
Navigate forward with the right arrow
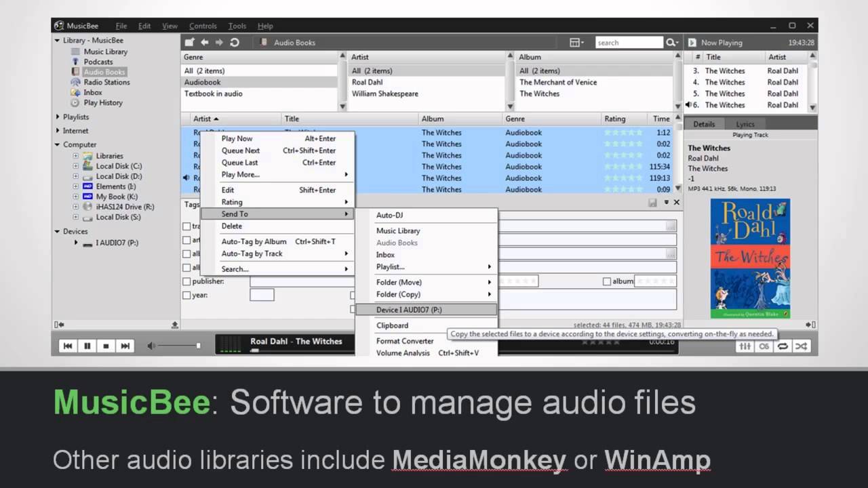[219, 42]
